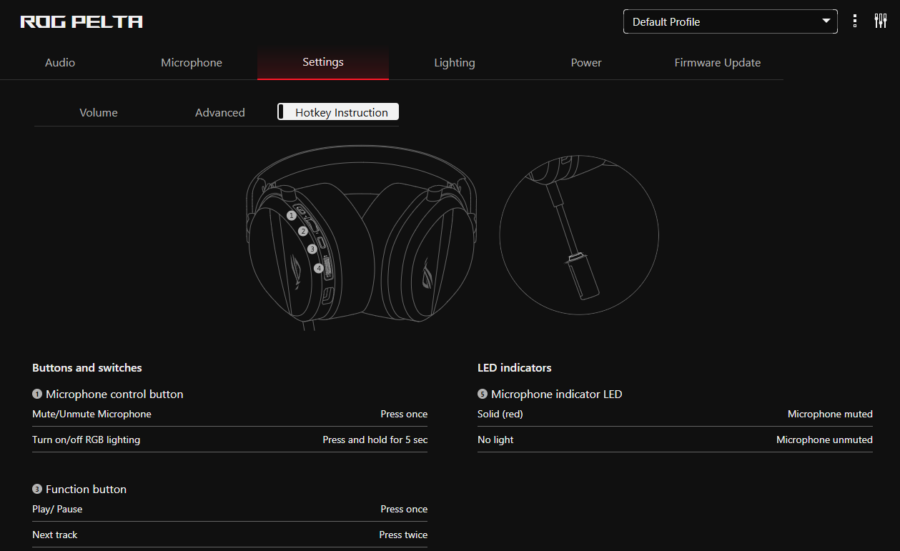Go to the Firmware Update tab
This screenshot has height=551, width=900.
(x=717, y=63)
